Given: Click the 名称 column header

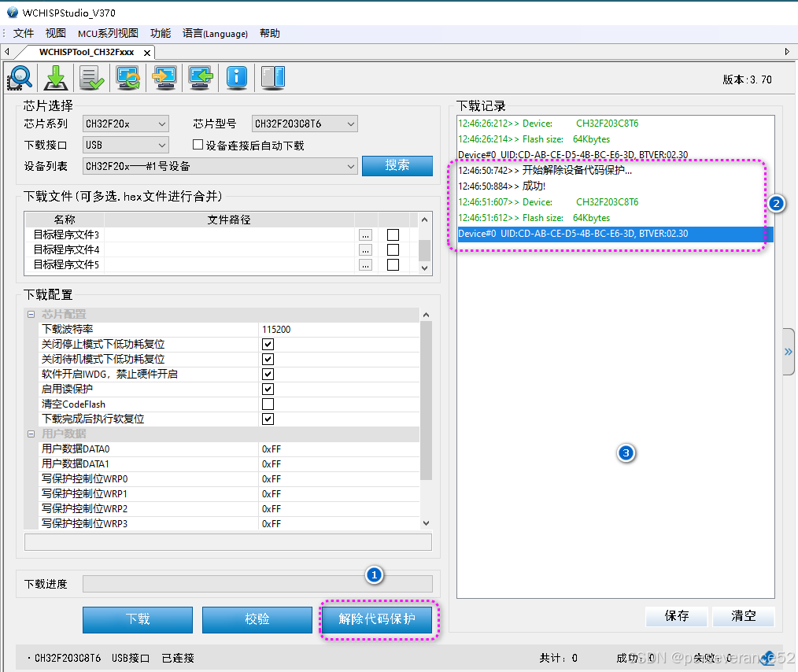Looking at the screenshot, I should pos(65,220).
